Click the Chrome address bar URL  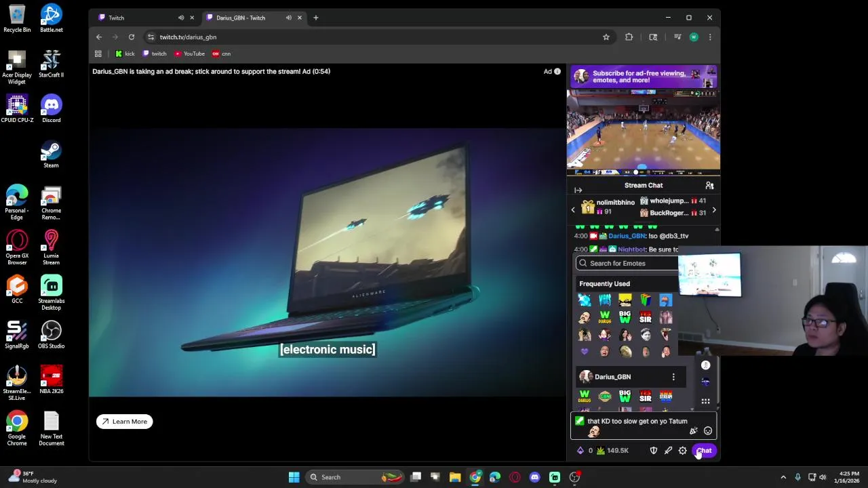pyautogui.click(x=188, y=37)
